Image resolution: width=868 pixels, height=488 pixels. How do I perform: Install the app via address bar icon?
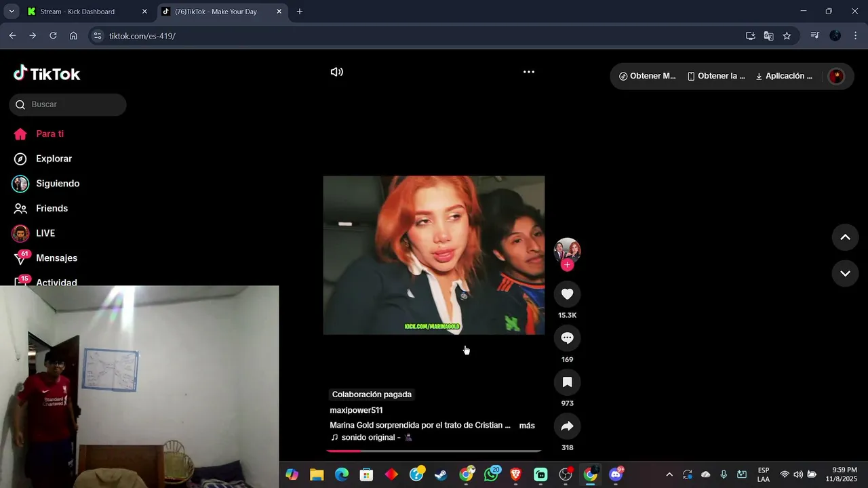tap(750, 36)
